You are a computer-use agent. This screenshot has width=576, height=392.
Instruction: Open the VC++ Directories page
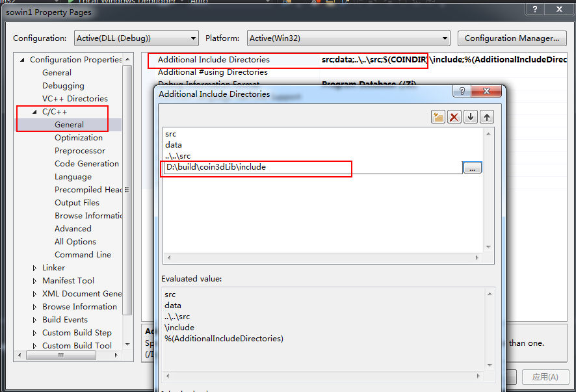pos(75,99)
